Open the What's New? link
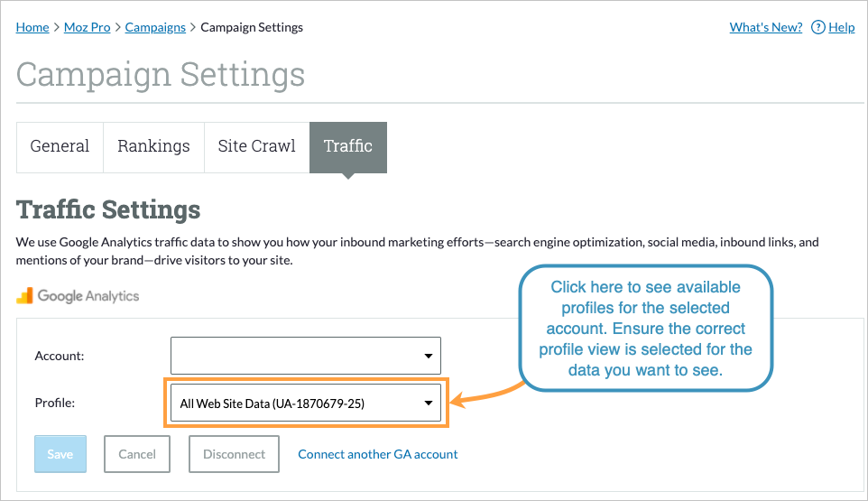 pos(765,27)
